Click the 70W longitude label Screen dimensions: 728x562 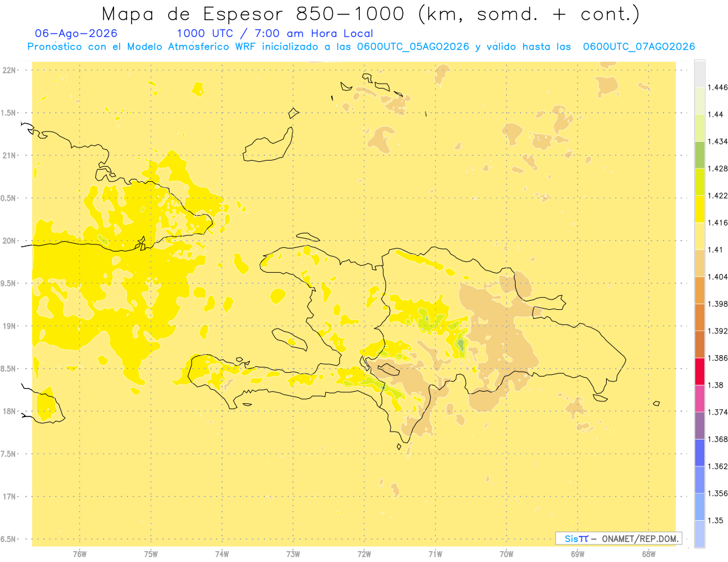pos(507,554)
